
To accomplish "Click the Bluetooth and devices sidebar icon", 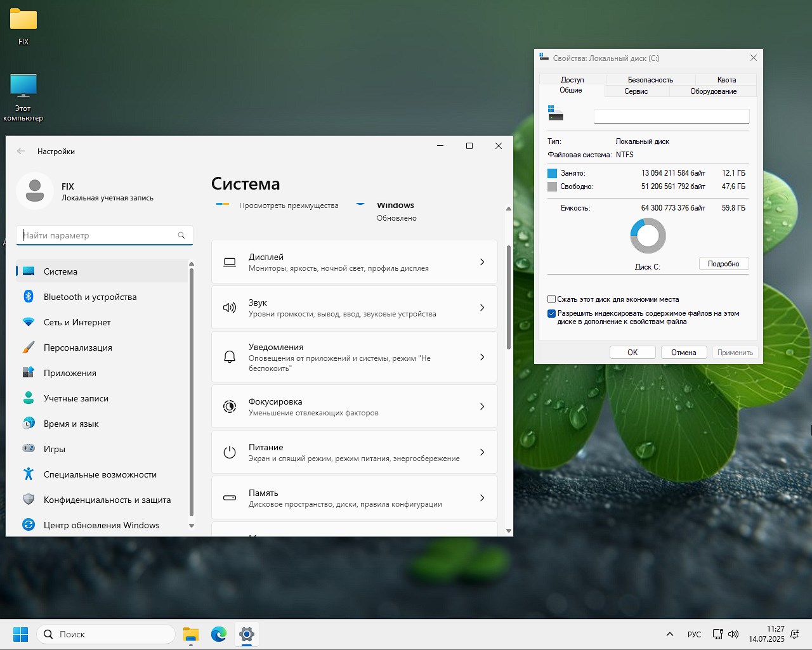I will point(29,297).
